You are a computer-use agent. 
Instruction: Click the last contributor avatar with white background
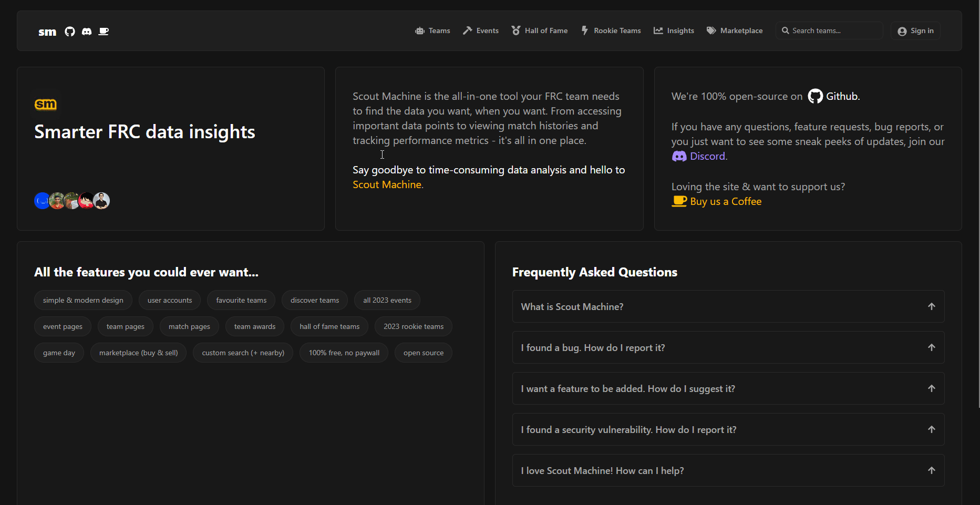(101, 201)
